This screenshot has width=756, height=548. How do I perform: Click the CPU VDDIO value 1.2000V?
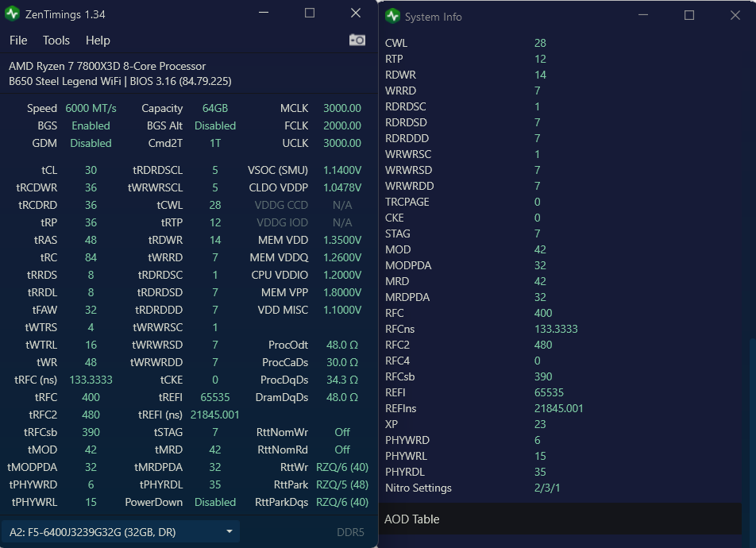click(341, 275)
